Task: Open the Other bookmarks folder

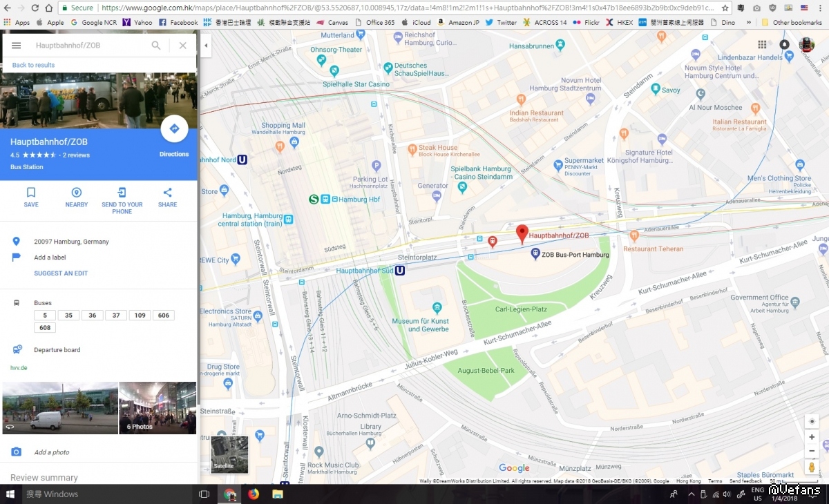Action: 792,22
